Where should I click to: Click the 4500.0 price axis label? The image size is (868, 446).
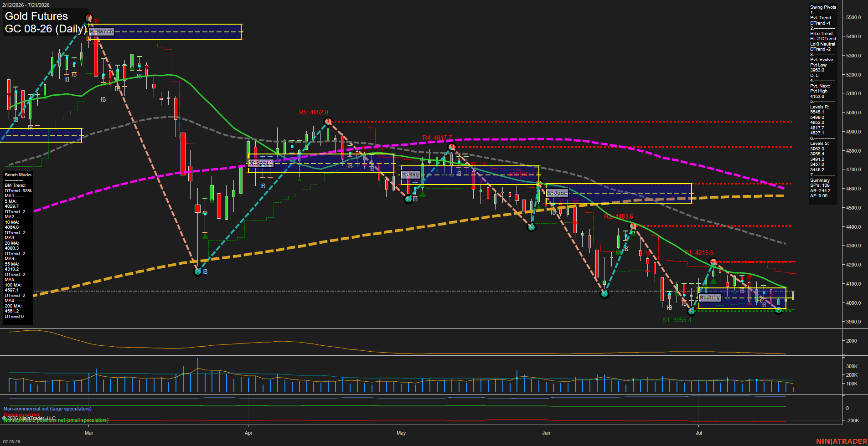(x=853, y=208)
